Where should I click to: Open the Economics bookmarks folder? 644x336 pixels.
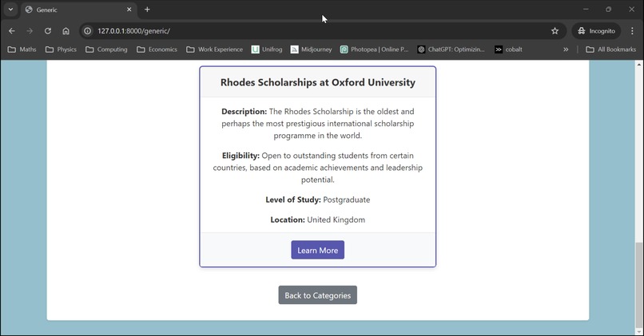[157, 49]
